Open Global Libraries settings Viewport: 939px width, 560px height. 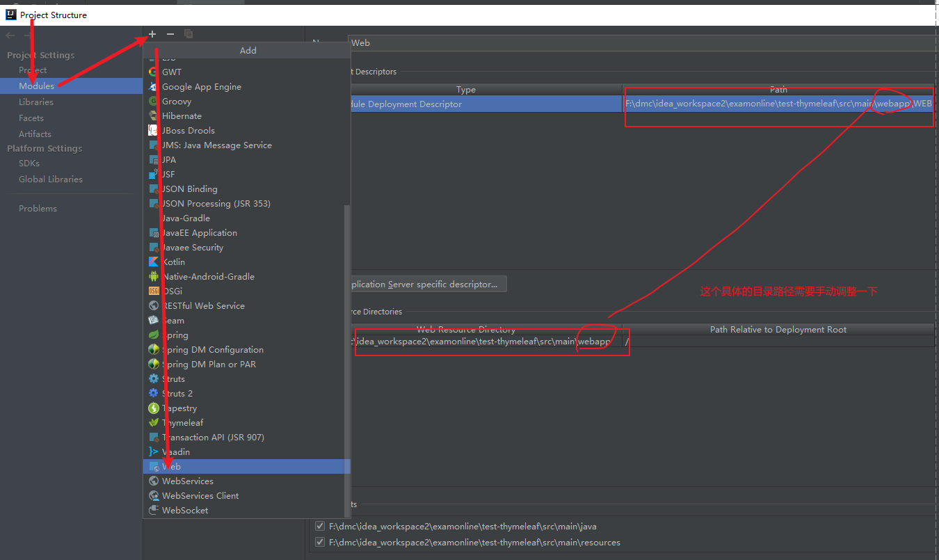(51, 179)
